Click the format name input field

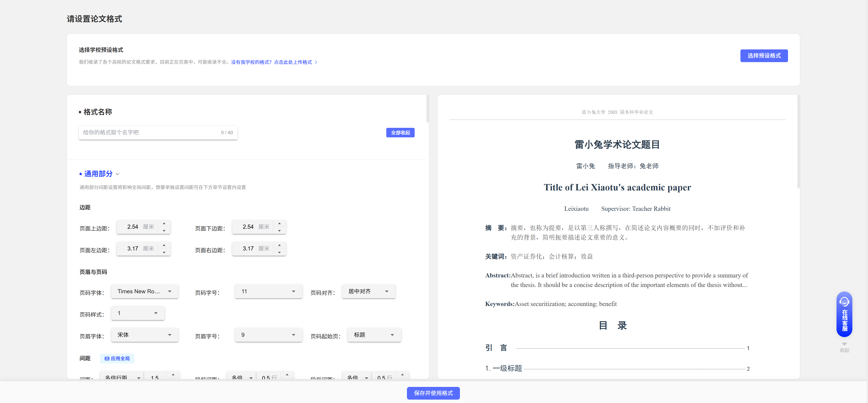tap(148, 133)
